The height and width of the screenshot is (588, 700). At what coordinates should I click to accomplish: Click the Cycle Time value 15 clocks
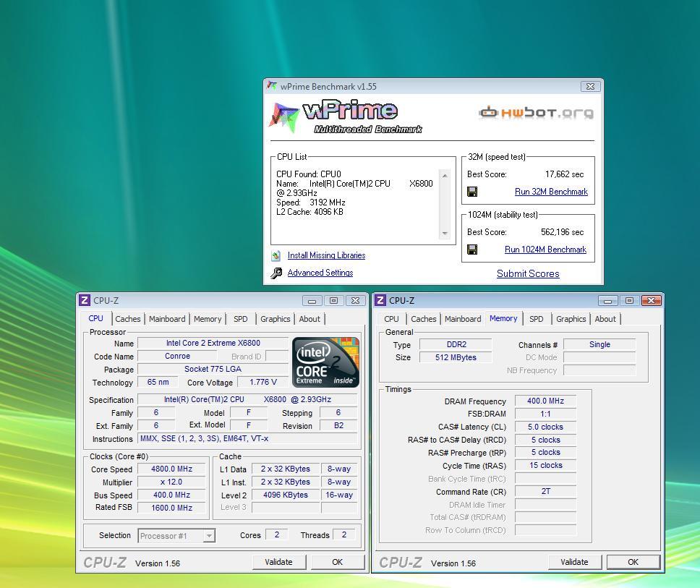[x=545, y=465]
